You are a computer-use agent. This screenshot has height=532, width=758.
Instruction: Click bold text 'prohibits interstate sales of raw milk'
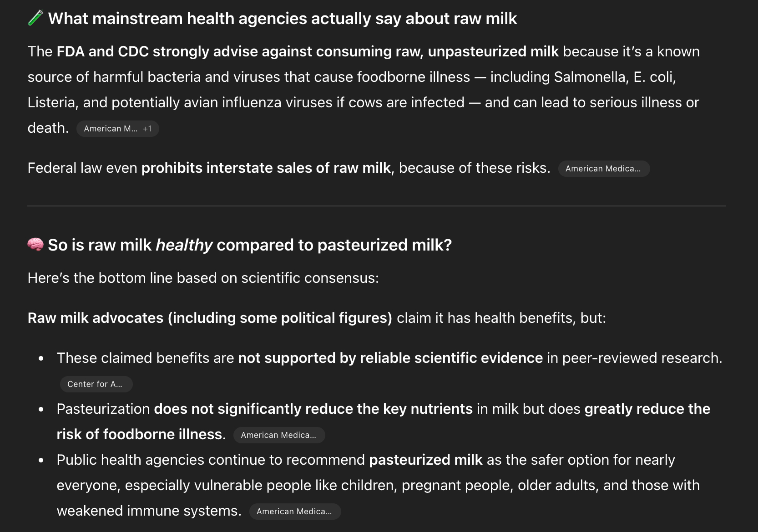pyautogui.click(x=266, y=168)
